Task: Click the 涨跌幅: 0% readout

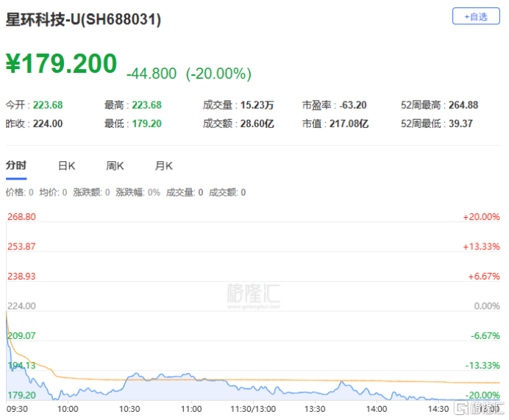Action: tap(138, 193)
